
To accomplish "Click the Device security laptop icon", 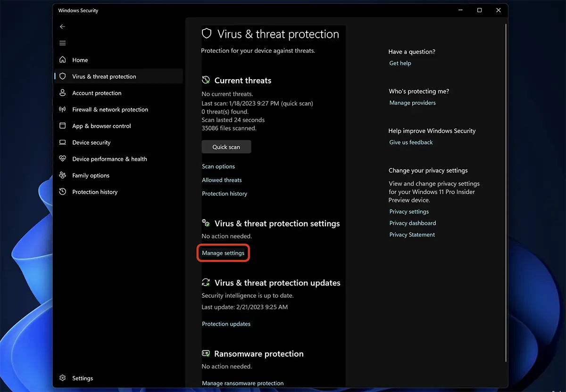I will click(62, 142).
